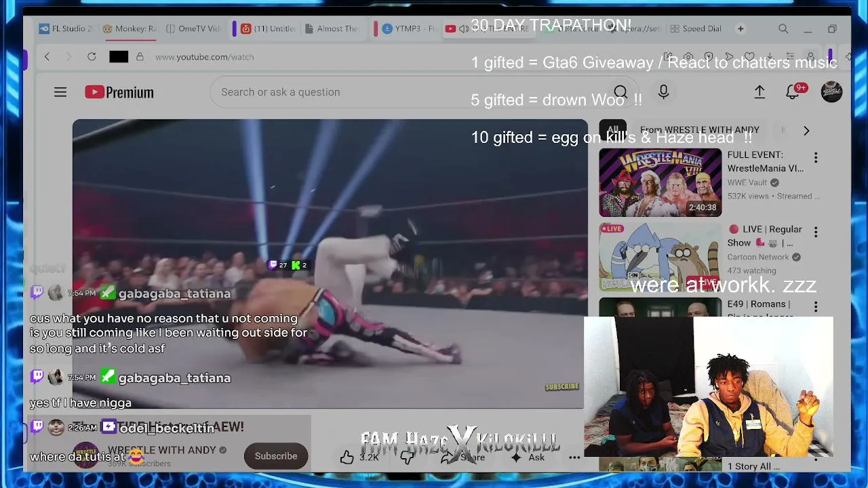The image size is (868, 488).
Task: Open the Cartoon Network channel link
Action: click(758, 257)
